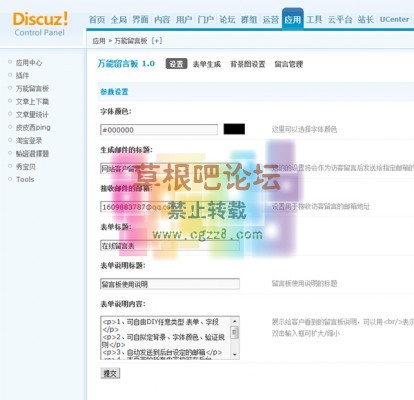Open 万能留言板 in the sidebar
Screen dimensions: 414x400
[32, 88]
